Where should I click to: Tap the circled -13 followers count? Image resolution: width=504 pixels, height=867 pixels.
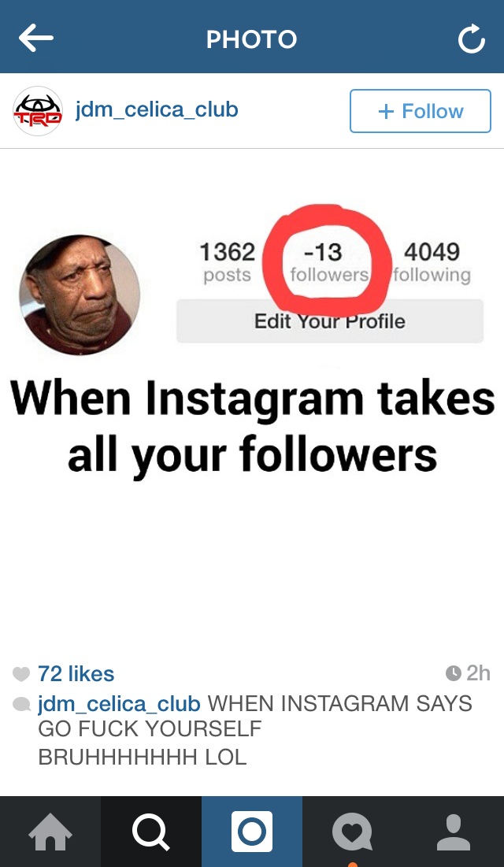(328, 262)
